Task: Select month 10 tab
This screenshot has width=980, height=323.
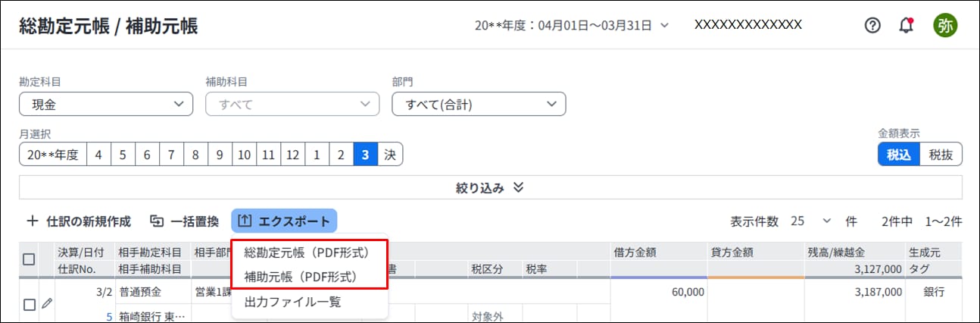Action: [x=244, y=155]
